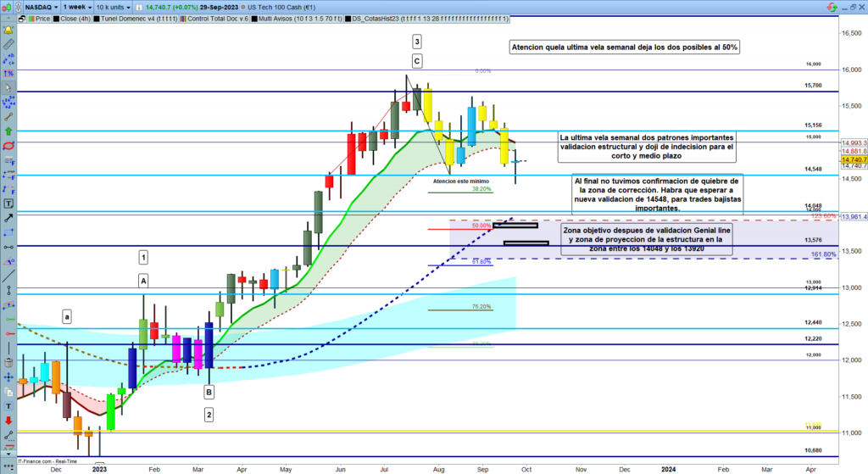Click the yellow alert bell icon
The width and height of the screenshot is (868, 474).
[x=8, y=31]
